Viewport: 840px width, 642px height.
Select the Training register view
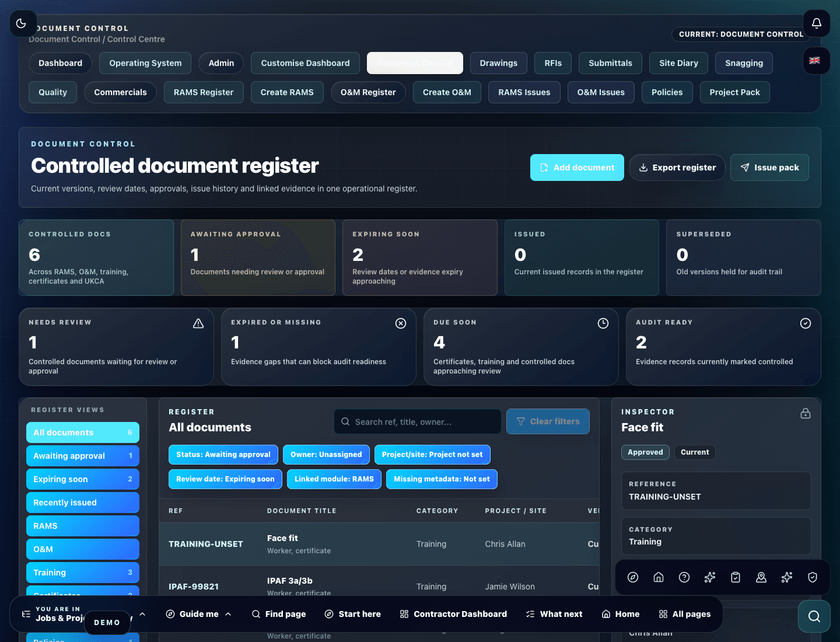pos(83,573)
